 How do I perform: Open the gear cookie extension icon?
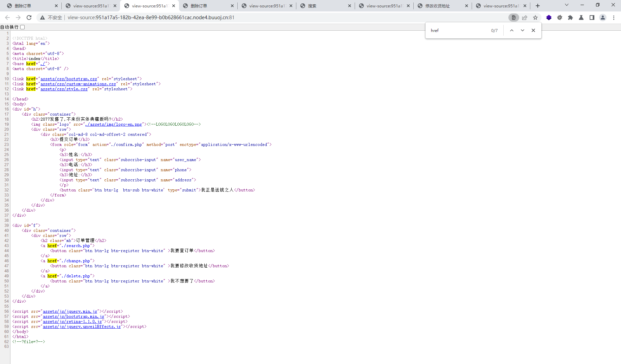tap(560, 18)
